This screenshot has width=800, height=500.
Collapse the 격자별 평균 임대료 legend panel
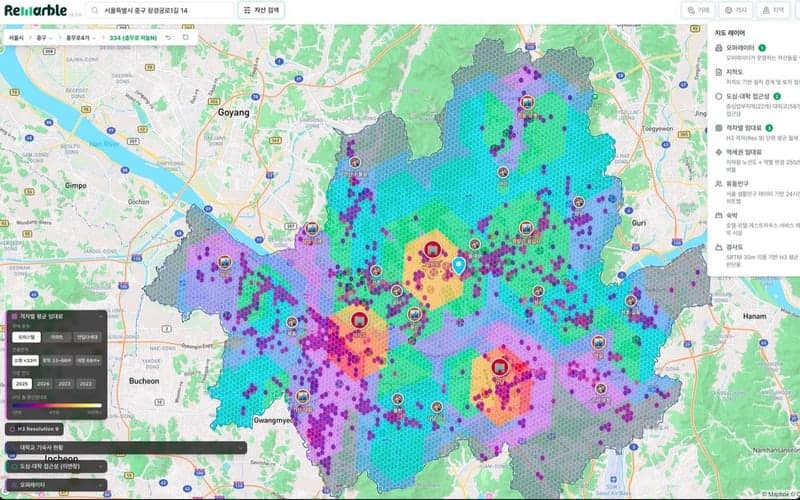100,317
